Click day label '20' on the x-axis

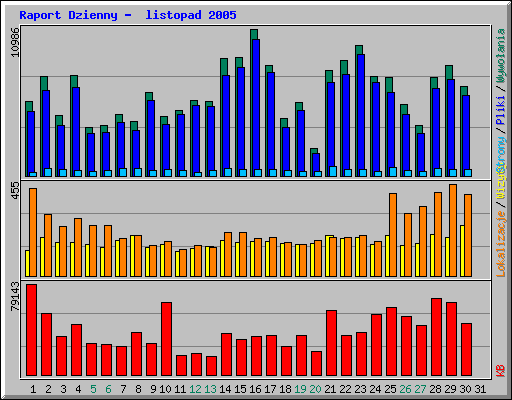(x=315, y=389)
